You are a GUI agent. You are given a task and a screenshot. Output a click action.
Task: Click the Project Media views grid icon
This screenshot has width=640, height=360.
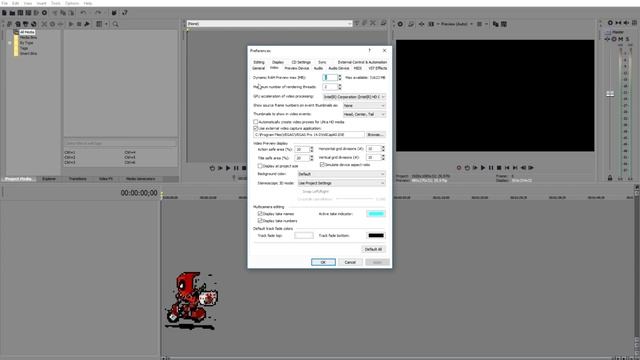(x=99, y=24)
